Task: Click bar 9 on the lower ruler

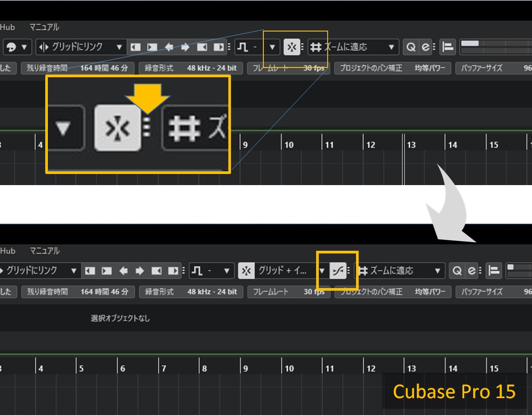Action: pyautogui.click(x=245, y=368)
